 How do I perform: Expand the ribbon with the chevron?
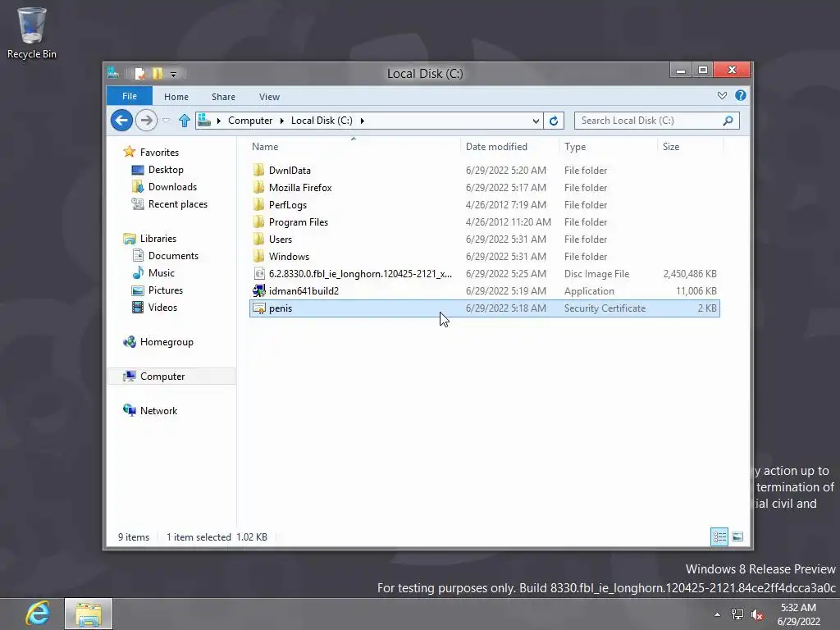coord(722,95)
